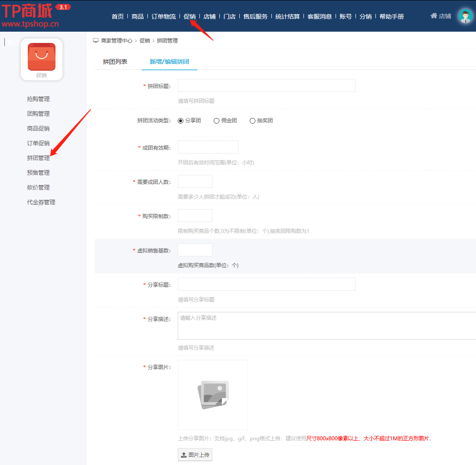Click the 分享描述 text area
476x465 pixels.
tap(326, 325)
